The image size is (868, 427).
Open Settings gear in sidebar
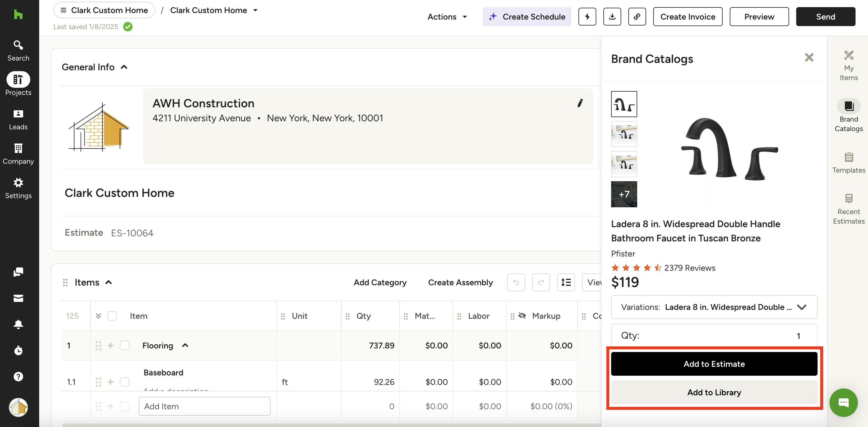tap(18, 188)
